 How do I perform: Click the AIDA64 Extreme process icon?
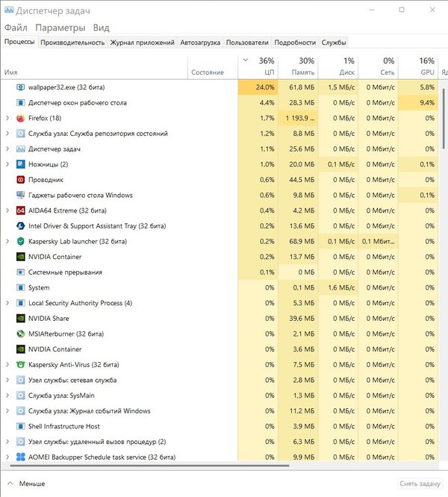pyautogui.click(x=20, y=210)
